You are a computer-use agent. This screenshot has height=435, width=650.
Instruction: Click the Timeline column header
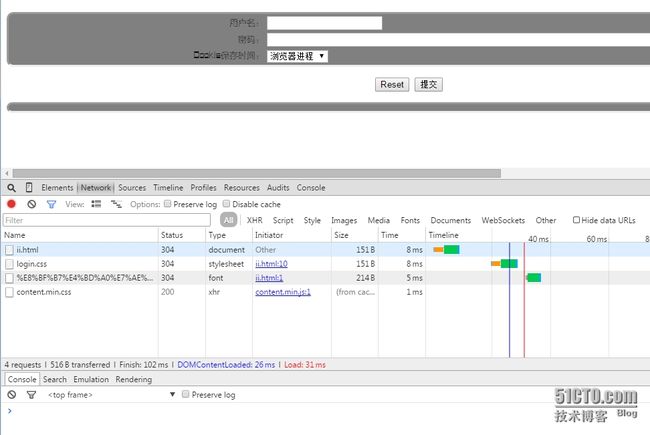(x=444, y=235)
